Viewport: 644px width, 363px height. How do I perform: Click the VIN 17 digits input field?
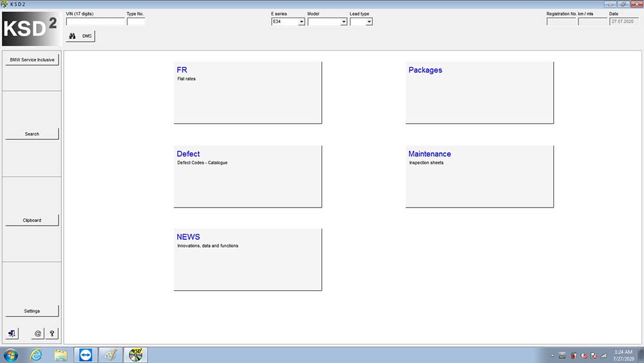pyautogui.click(x=95, y=21)
